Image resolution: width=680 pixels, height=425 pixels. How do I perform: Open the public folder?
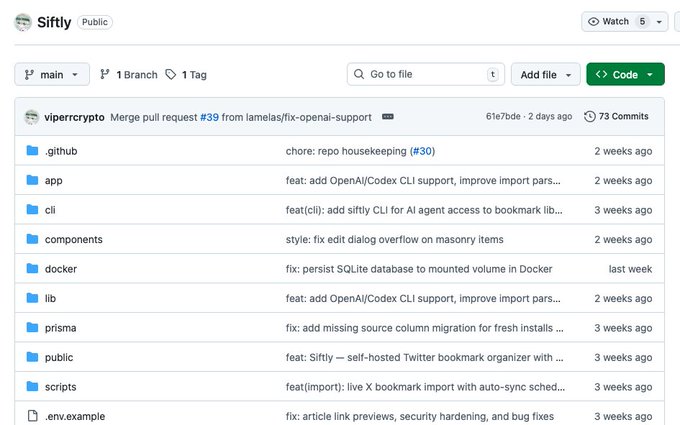pyautogui.click(x=59, y=357)
